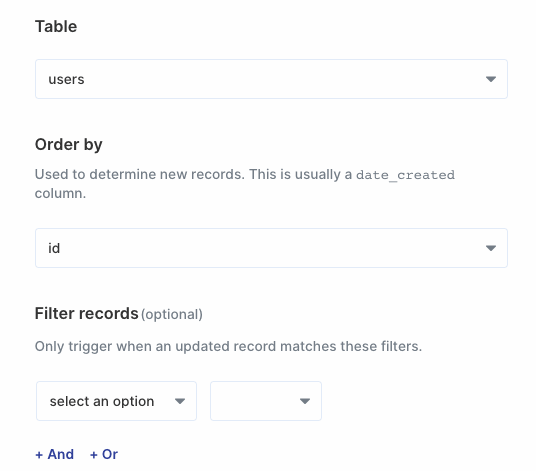Click the Table section heading
536x471 pixels.
point(56,26)
